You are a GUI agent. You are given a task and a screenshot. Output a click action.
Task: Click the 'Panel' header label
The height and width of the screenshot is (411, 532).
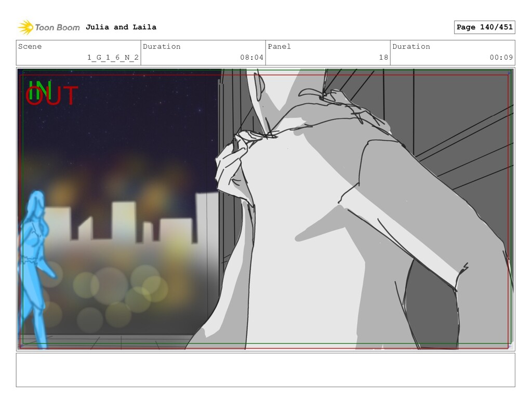click(x=279, y=46)
